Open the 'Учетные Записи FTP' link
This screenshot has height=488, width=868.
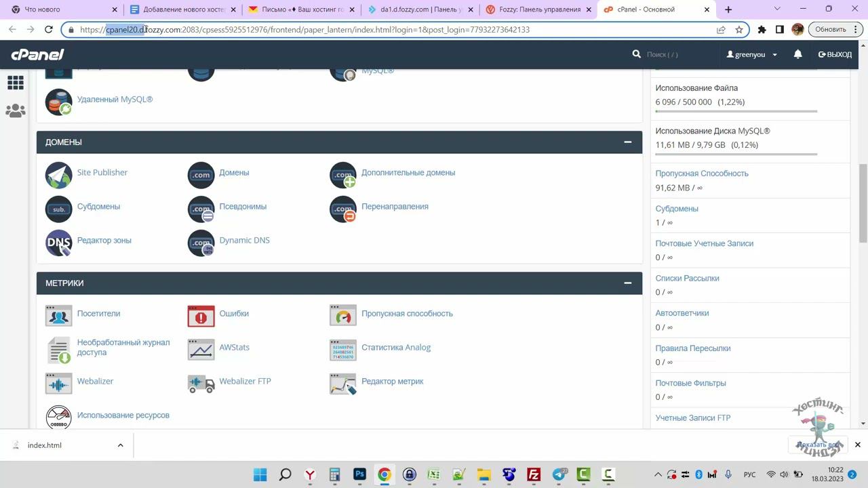[x=693, y=418]
